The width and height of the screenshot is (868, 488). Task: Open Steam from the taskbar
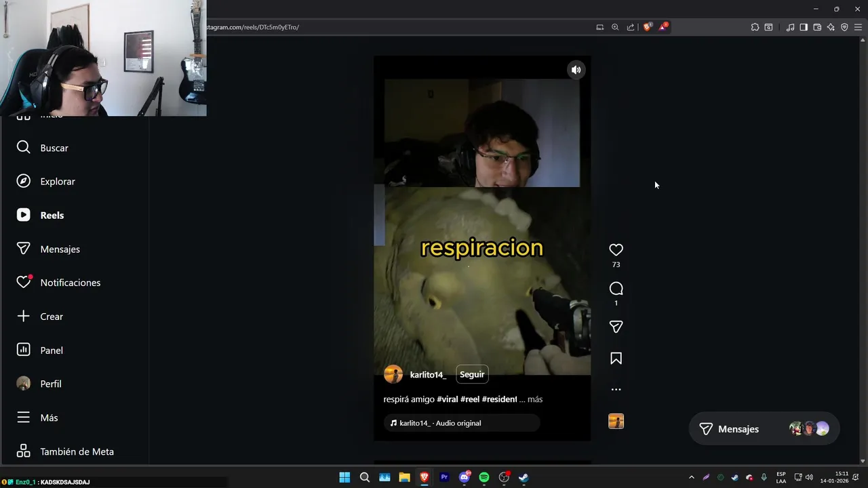click(524, 477)
